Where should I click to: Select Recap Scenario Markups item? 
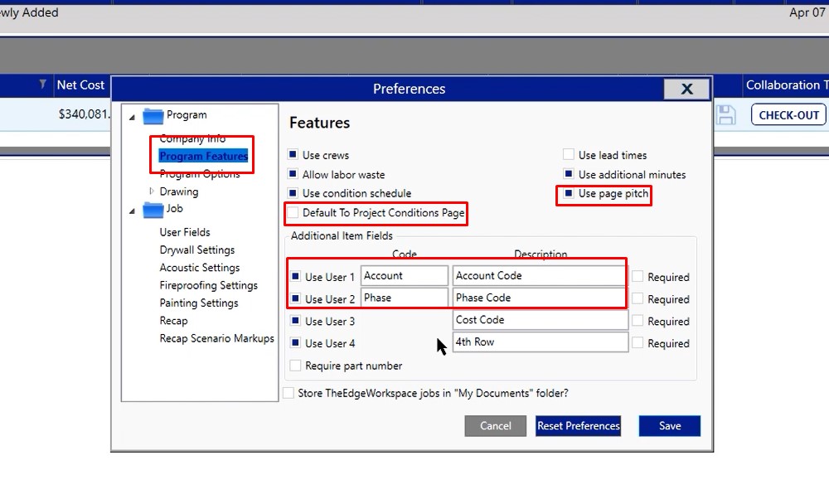tap(216, 338)
